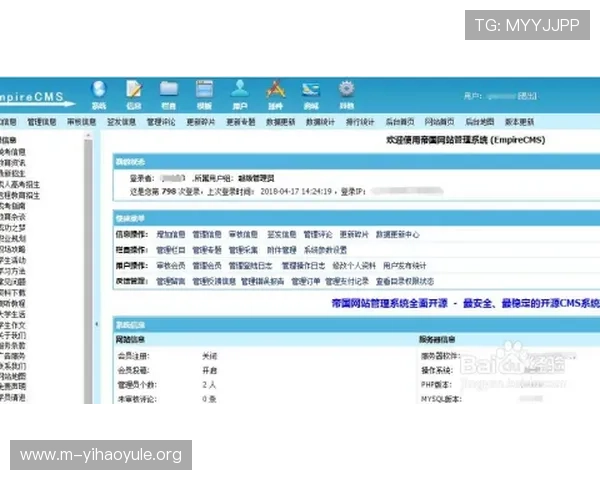Select 资料下载 in the left column tree
This screenshot has height=480, width=600.
pyautogui.click(x=13, y=293)
